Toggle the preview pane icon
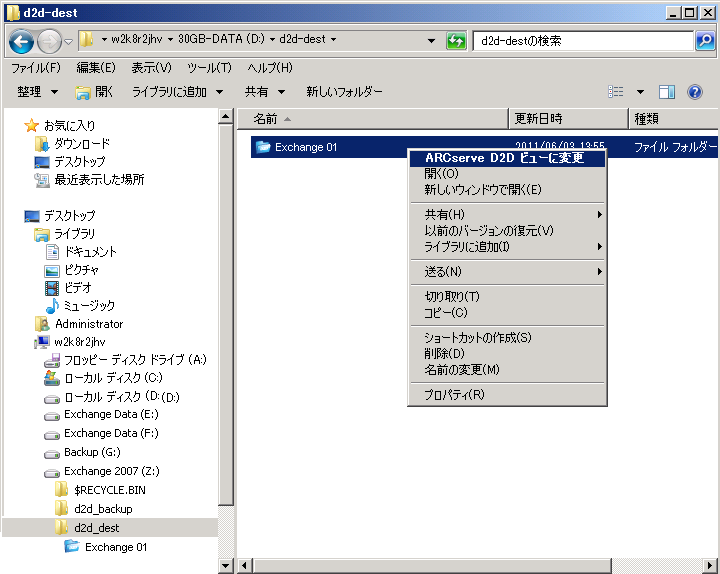Viewport: 720px width, 574px height. tap(667, 92)
